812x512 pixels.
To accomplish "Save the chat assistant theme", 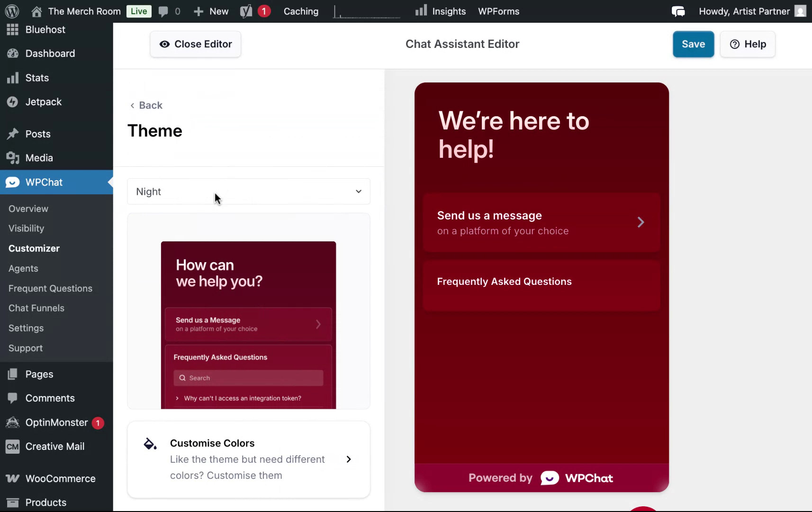I will tap(693, 44).
